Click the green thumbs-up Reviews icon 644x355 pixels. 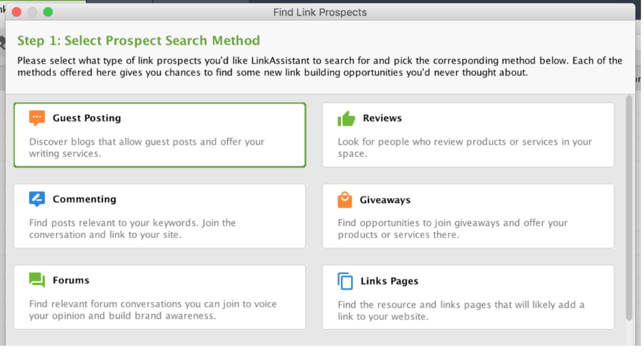tap(347, 118)
